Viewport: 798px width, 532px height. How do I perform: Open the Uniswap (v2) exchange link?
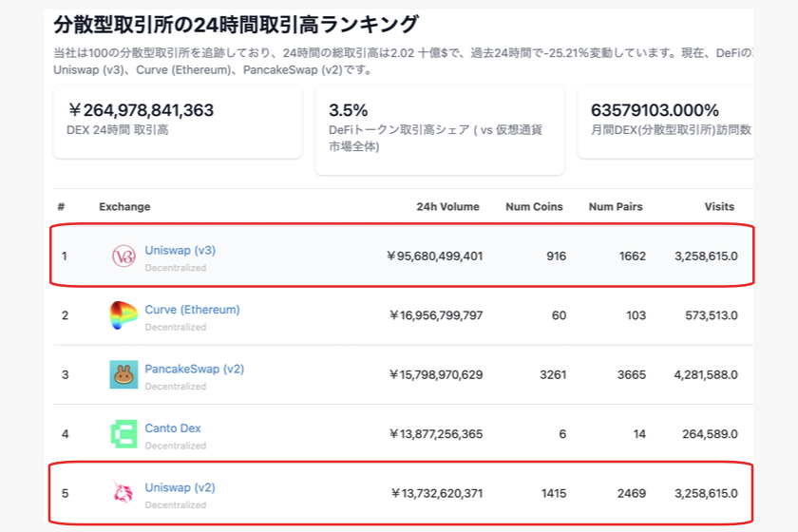(x=180, y=487)
